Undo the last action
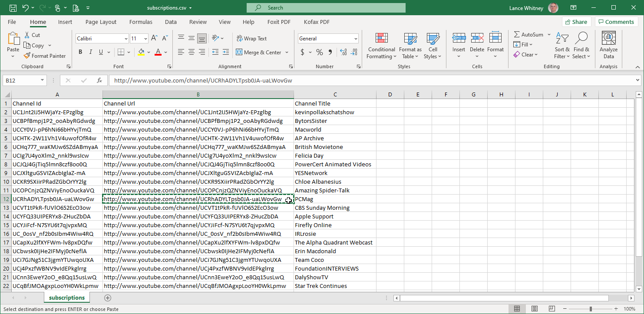Viewport: 644px width, 314px height. (25, 8)
